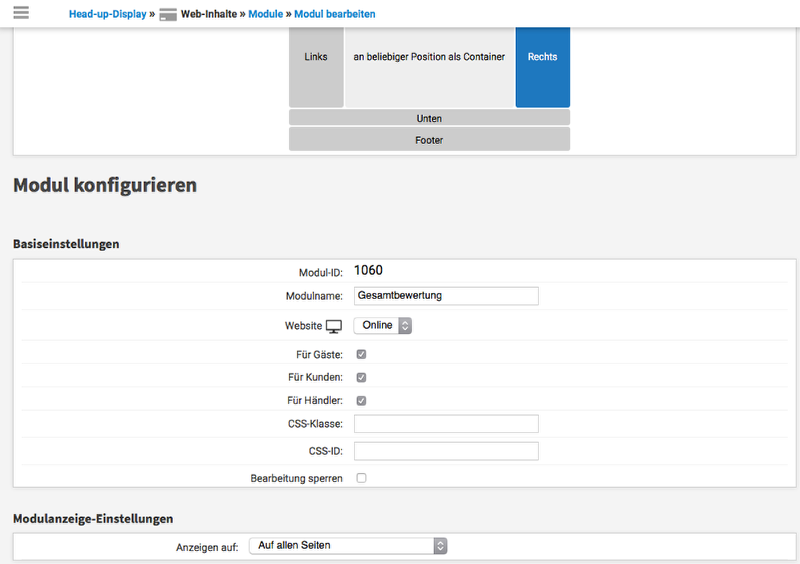Focus the CSS-Klasse input field
Viewport: 800px width, 564px height.
point(446,424)
